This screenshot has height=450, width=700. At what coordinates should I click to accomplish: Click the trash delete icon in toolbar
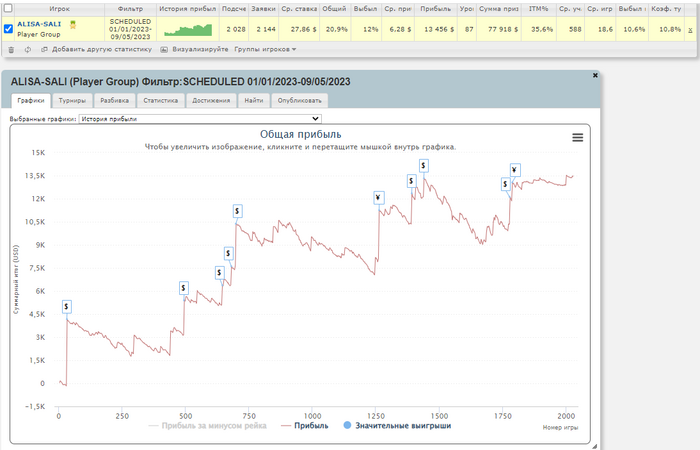pyautogui.click(x=11, y=50)
